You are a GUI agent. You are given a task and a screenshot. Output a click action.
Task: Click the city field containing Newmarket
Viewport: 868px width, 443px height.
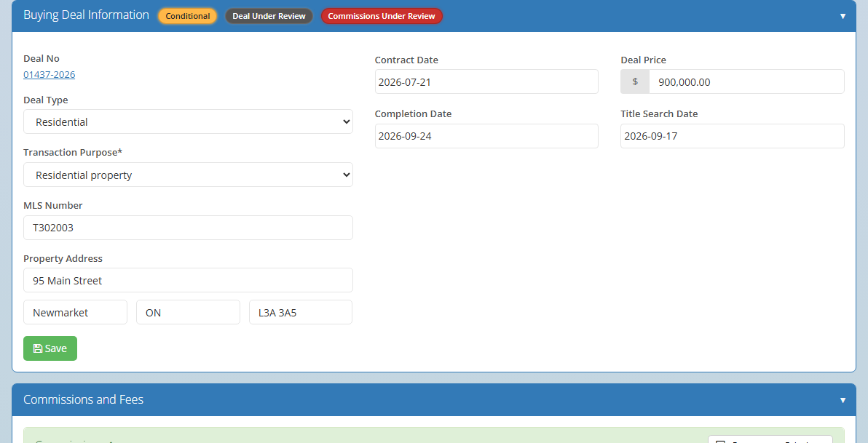75,313
